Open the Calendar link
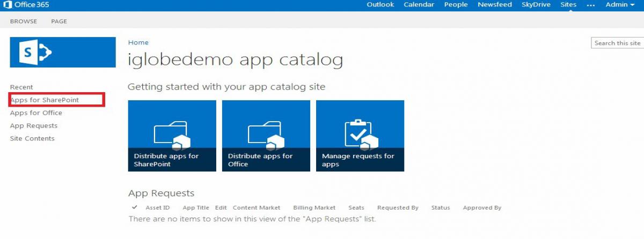 pos(419,5)
